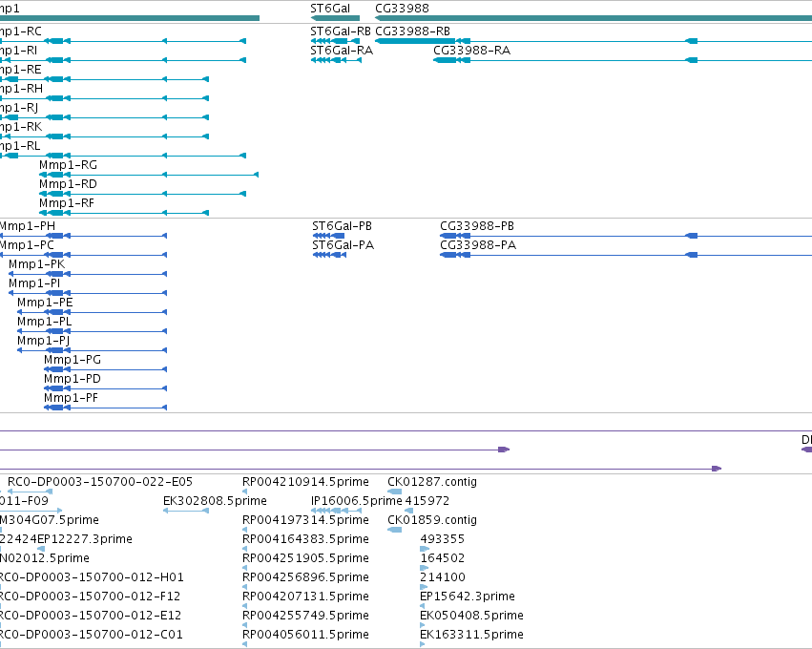
Task: Select the EK302808.5prime EST feature
Action: [x=186, y=511]
